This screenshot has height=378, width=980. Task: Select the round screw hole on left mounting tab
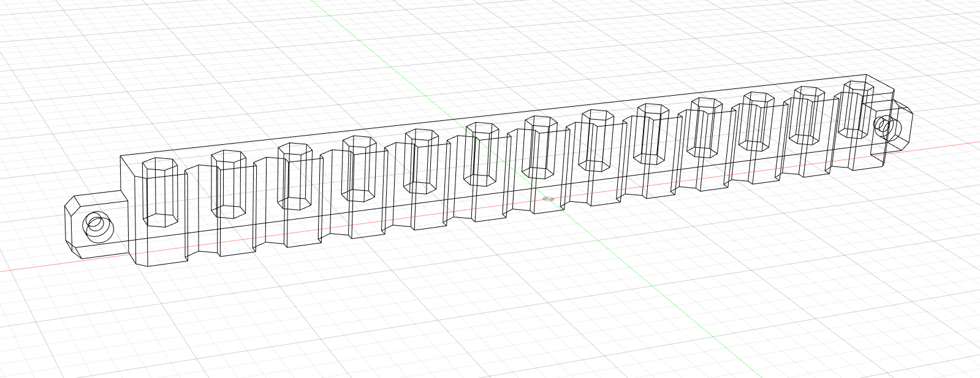coord(98,227)
